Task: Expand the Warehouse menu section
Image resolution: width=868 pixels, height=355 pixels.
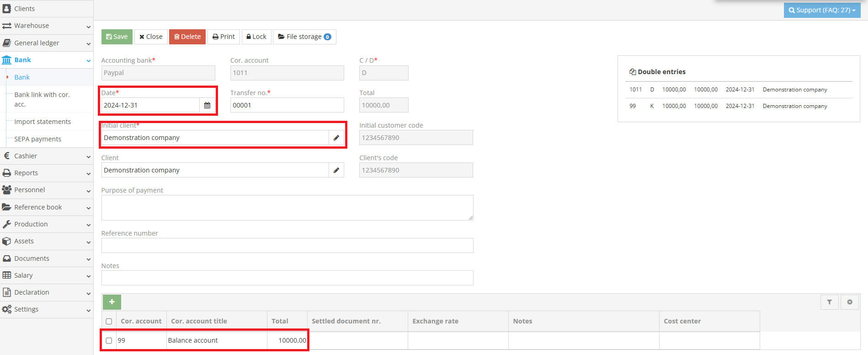Action: [x=46, y=26]
